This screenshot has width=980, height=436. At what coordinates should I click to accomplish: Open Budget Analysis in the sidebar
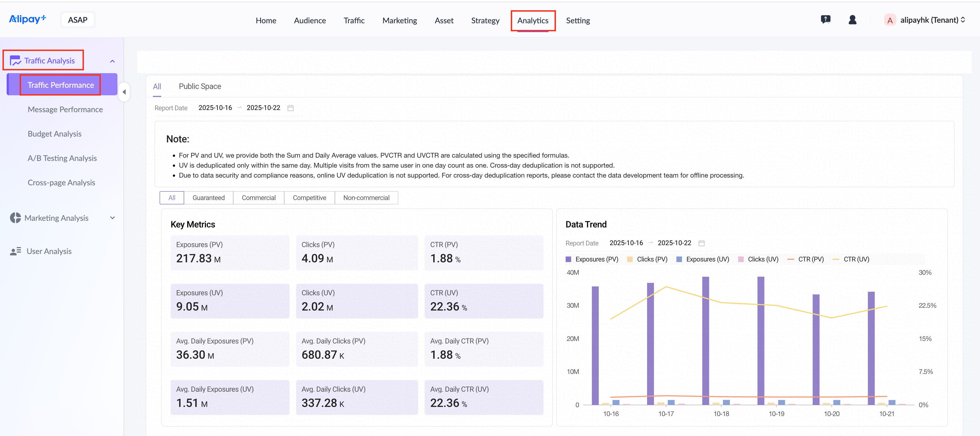[54, 134]
